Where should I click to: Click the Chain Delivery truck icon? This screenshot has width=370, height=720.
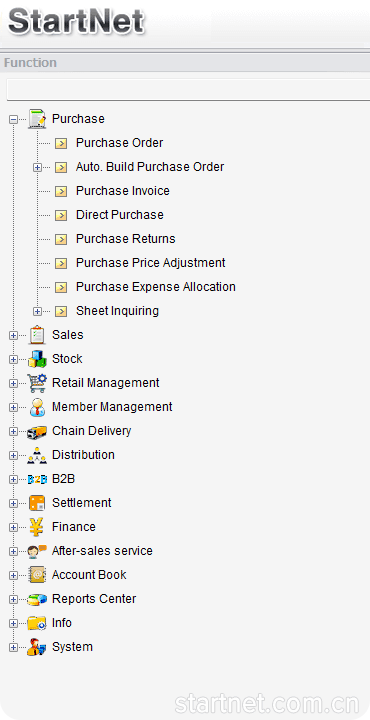37,431
